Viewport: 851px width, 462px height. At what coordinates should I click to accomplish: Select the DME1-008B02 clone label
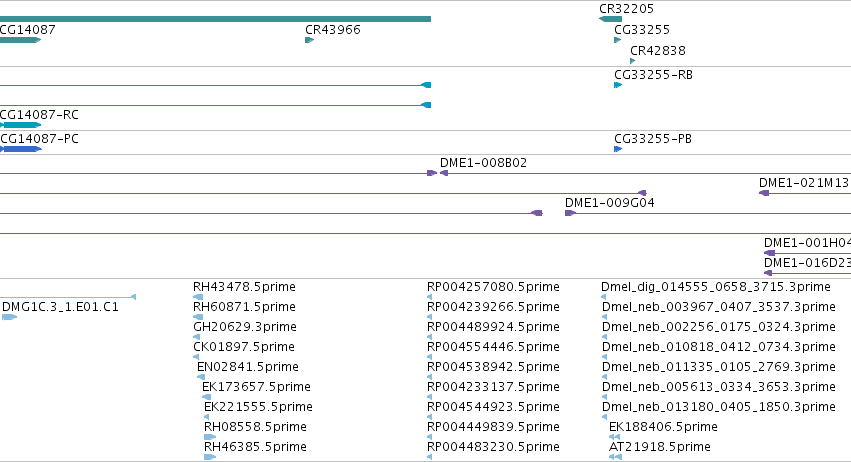click(484, 162)
